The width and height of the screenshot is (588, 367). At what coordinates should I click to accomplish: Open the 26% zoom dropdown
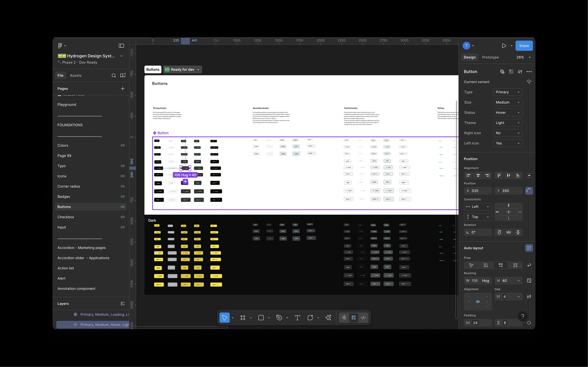coord(523,57)
